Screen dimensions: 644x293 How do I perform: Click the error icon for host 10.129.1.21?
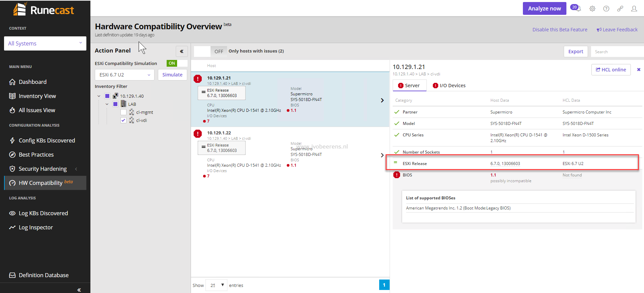(x=198, y=79)
